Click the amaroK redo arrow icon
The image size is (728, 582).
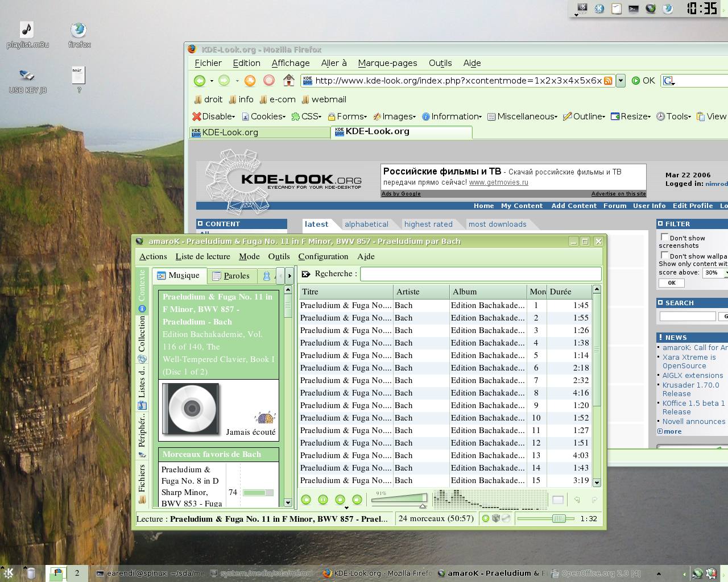[x=594, y=500]
